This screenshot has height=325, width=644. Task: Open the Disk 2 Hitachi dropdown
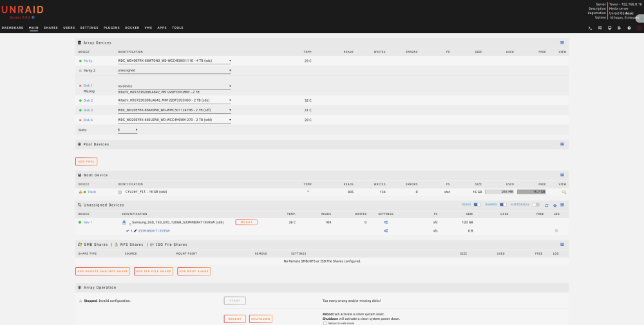[175, 100]
